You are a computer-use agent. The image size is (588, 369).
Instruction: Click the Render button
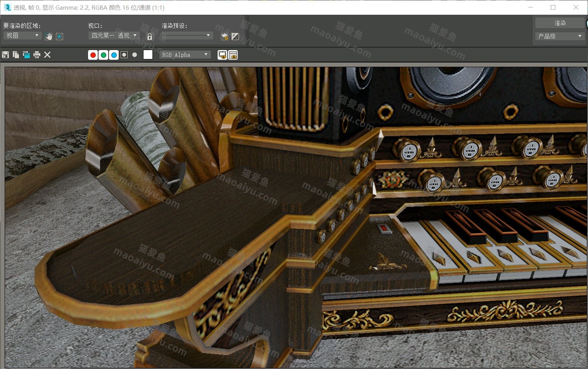click(559, 23)
